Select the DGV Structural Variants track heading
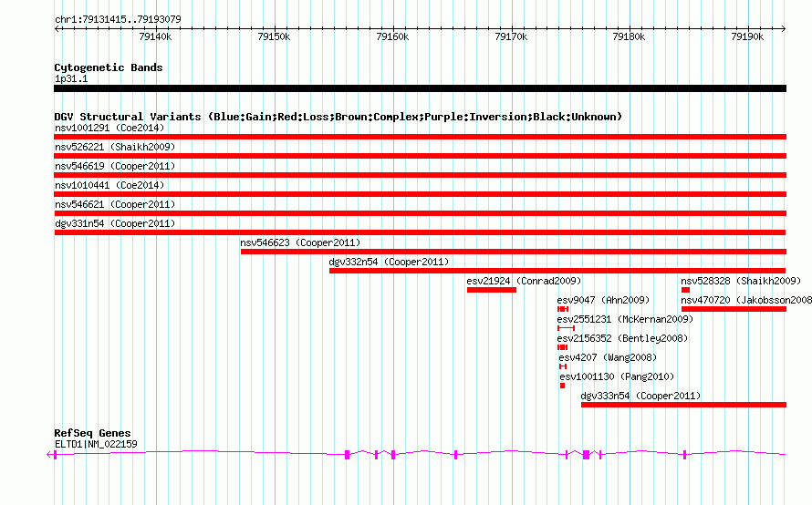This screenshot has height=505, width=812. tap(338, 117)
